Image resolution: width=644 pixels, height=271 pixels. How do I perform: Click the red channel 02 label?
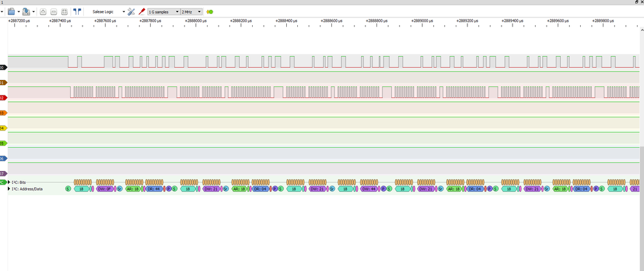[3, 97]
